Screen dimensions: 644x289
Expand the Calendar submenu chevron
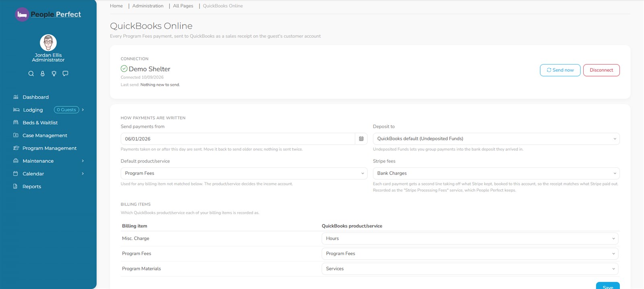83,174
